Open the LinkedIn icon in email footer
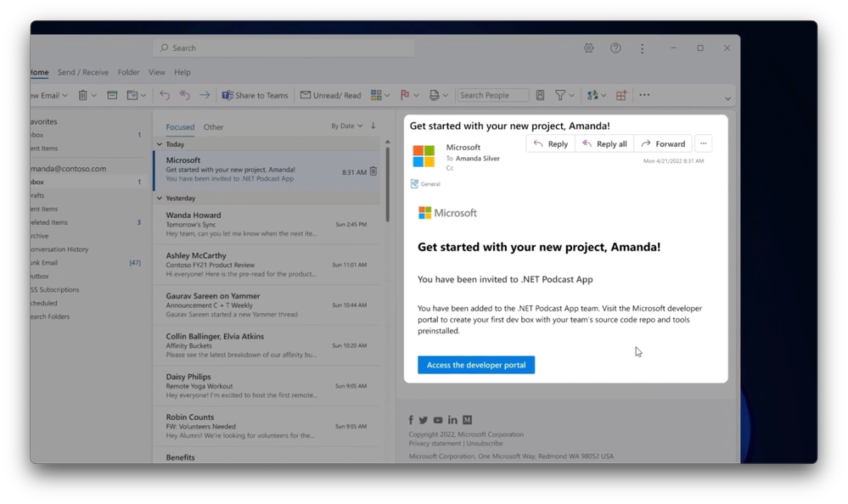Viewport: 848px width, 504px height. [x=452, y=420]
